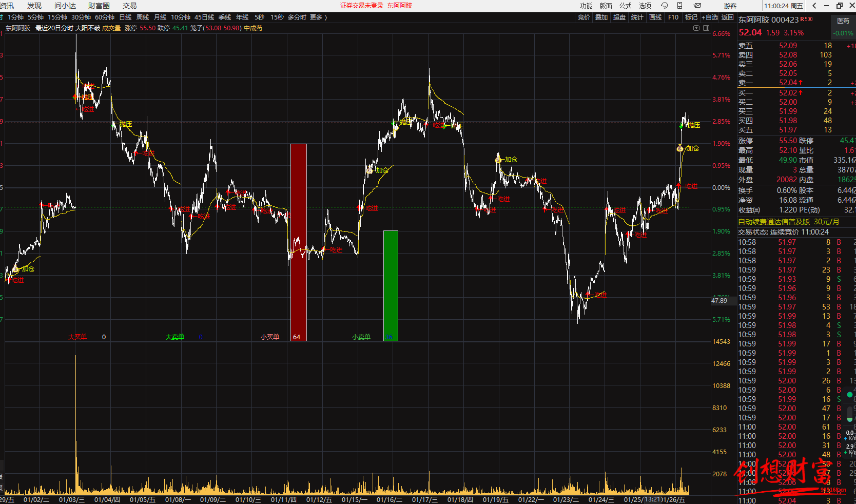Screen dimensions: 856x504
Task: Click the 加仓 coin marker near 01/26
Action: tap(679, 148)
